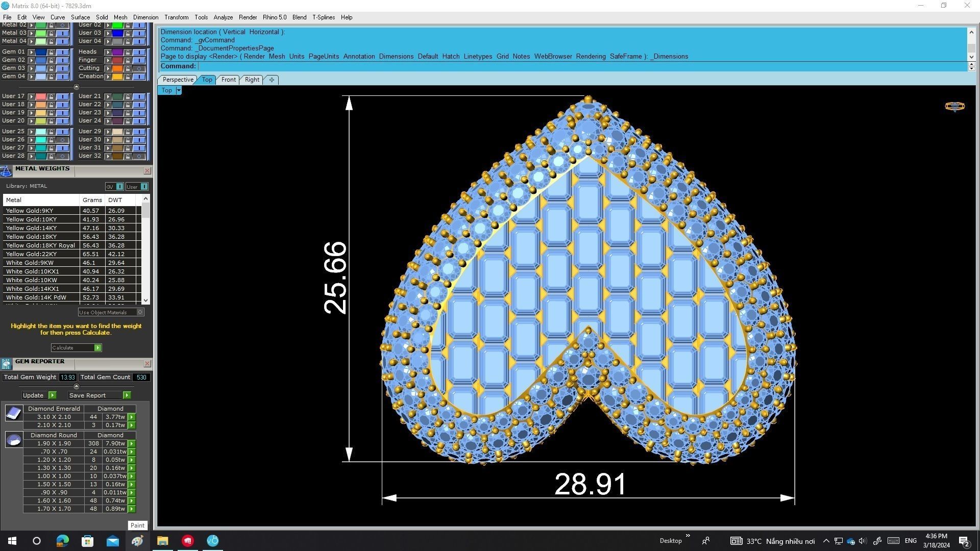The height and width of the screenshot is (551, 980).
Task: Toggle Use Object Materials option
Action: [140, 312]
